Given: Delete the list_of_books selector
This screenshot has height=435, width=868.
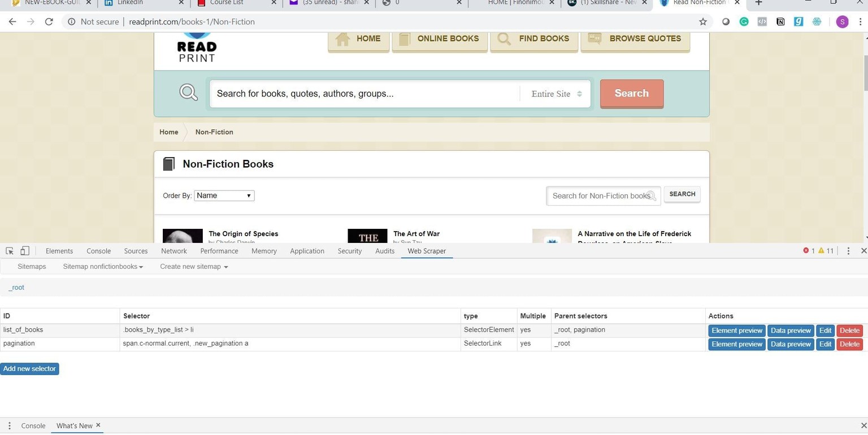Looking at the screenshot, I should (x=849, y=330).
